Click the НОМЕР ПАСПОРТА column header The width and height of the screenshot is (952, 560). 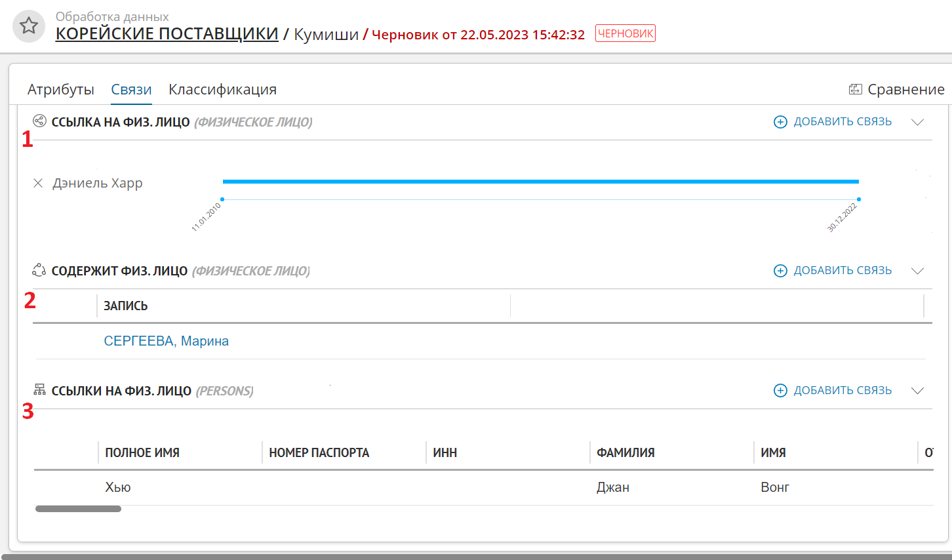pyautogui.click(x=319, y=452)
